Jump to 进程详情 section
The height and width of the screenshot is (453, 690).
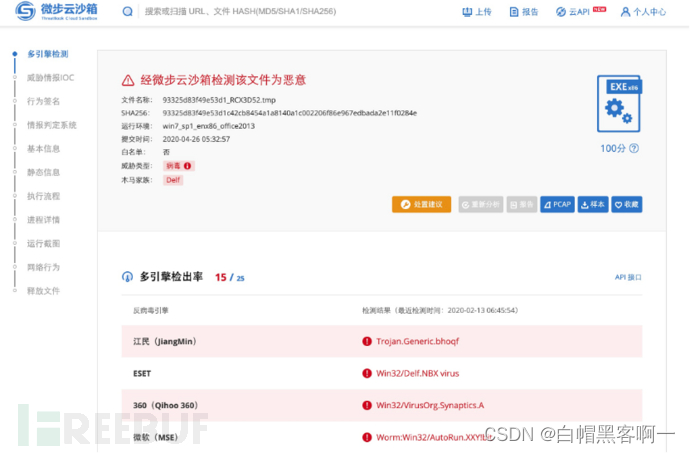44,220
